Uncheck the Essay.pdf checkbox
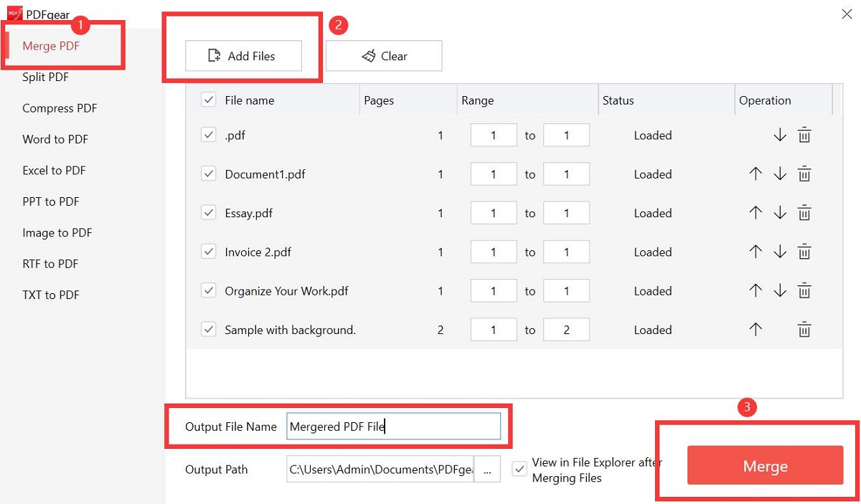The image size is (861, 504). pyautogui.click(x=208, y=212)
